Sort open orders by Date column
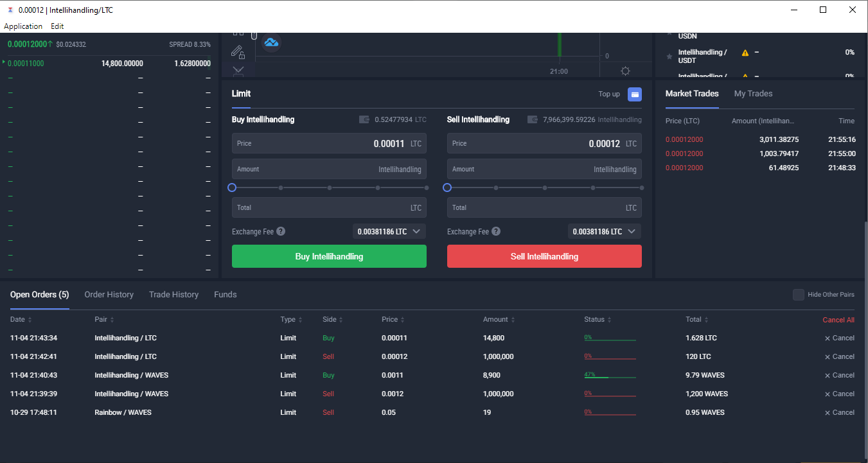This screenshot has width=868, height=463. click(21, 320)
